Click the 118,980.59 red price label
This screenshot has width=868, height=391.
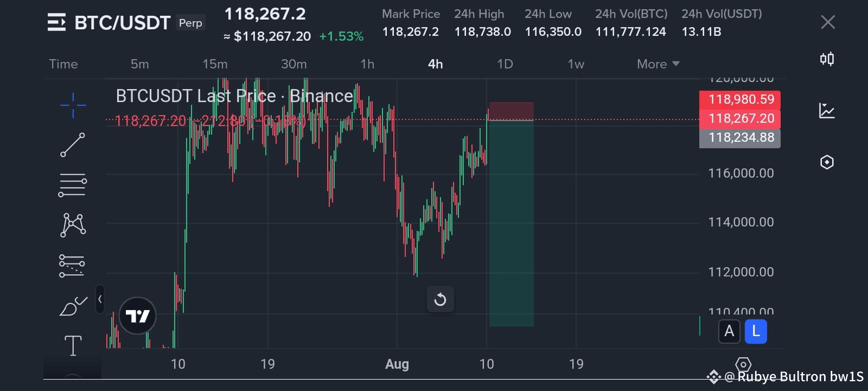[x=740, y=99]
